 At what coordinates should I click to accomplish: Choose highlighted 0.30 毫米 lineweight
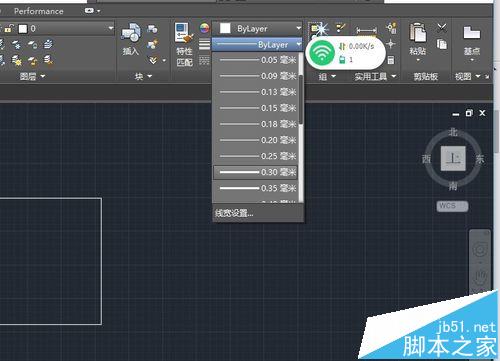click(x=256, y=172)
